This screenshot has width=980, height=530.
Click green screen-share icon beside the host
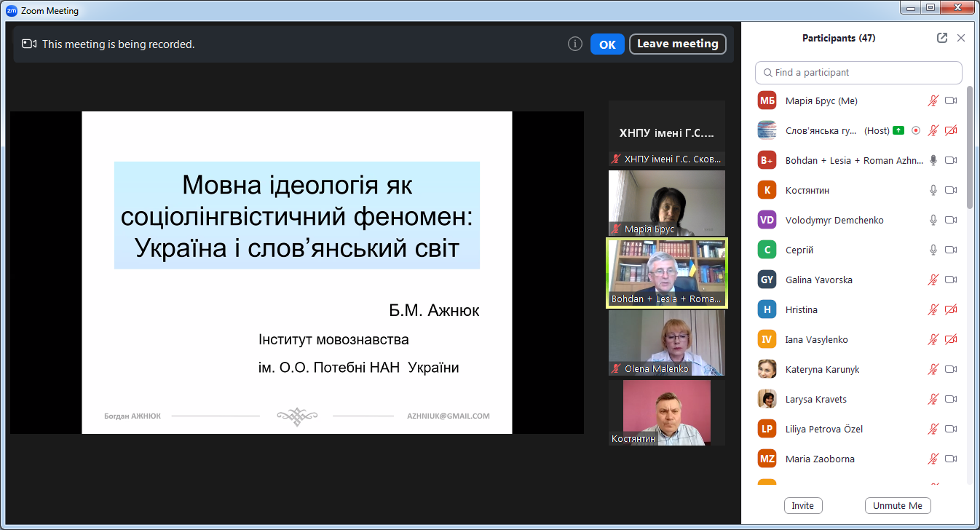tap(898, 131)
